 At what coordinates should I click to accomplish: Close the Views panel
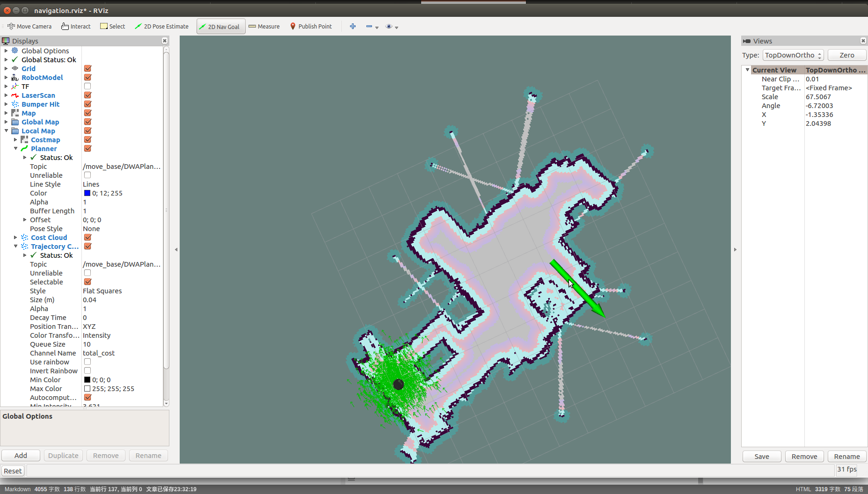point(863,41)
